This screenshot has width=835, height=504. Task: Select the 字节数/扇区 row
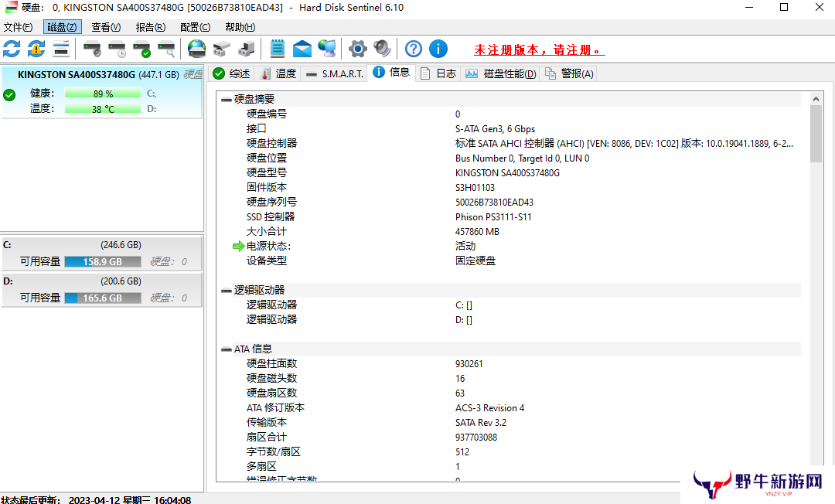[511, 452]
